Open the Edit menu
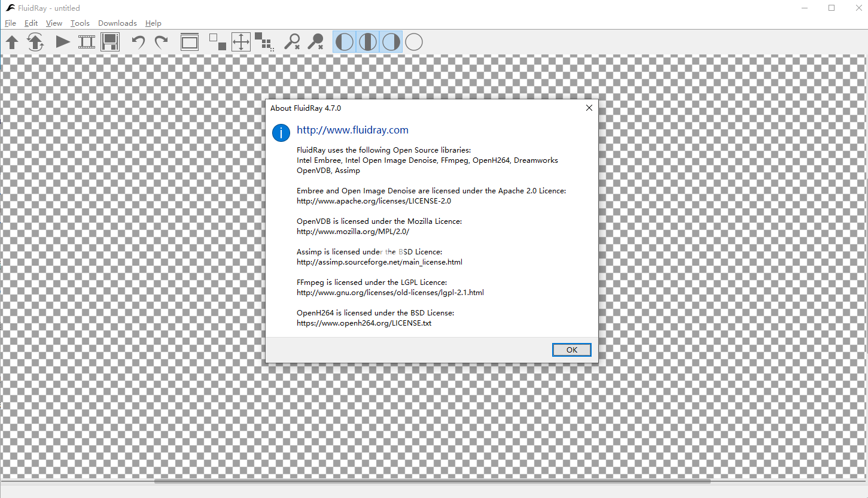Viewport: 868px width, 498px height. point(31,23)
